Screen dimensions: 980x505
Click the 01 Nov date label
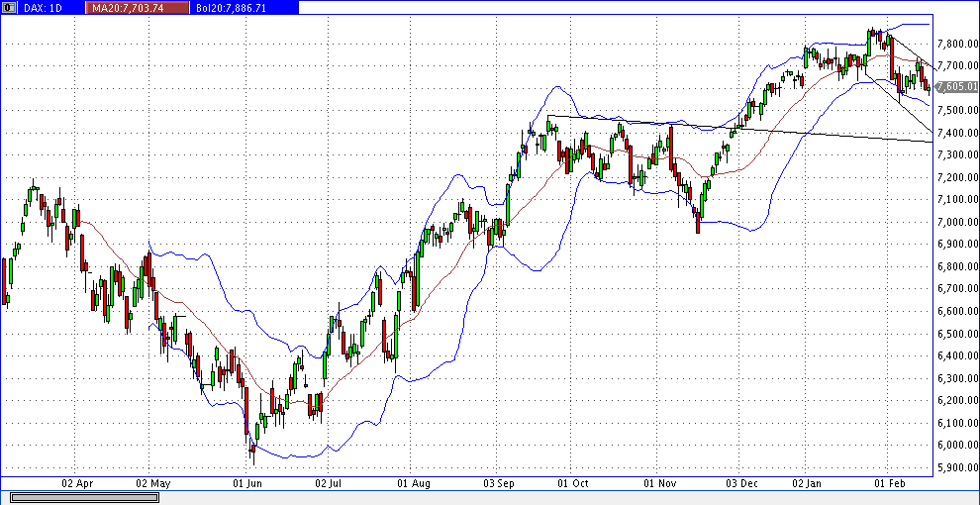[x=658, y=483]
